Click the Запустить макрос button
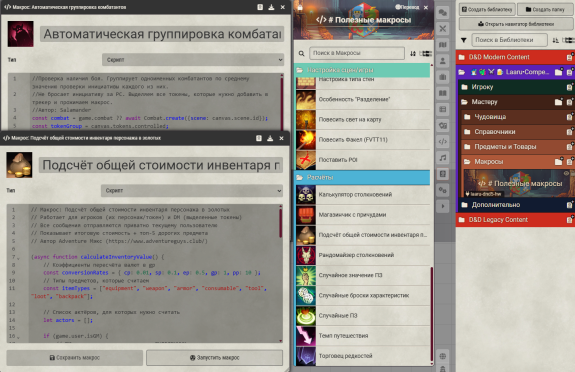575x372 pixels. 215,358
